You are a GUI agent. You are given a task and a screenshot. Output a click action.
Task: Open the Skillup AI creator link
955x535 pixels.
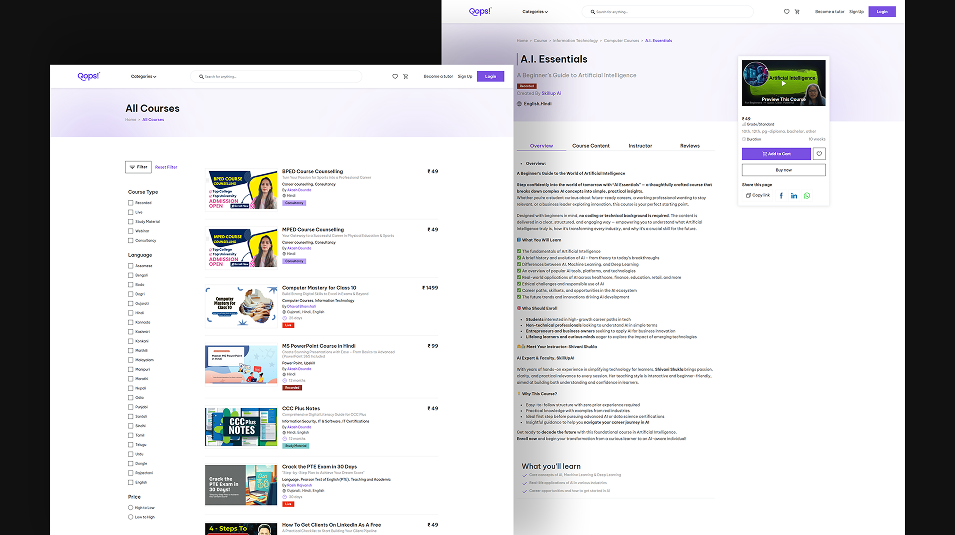click(x=551, y=93)
